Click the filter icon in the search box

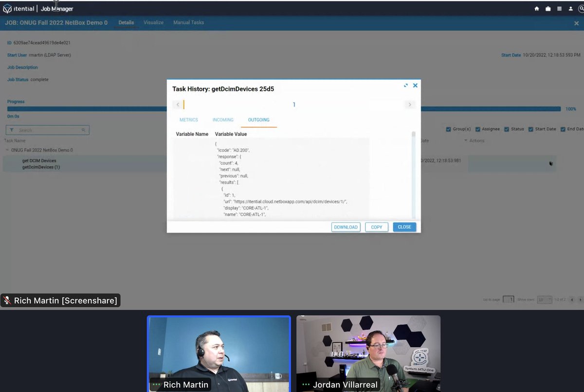coord(12,130)
